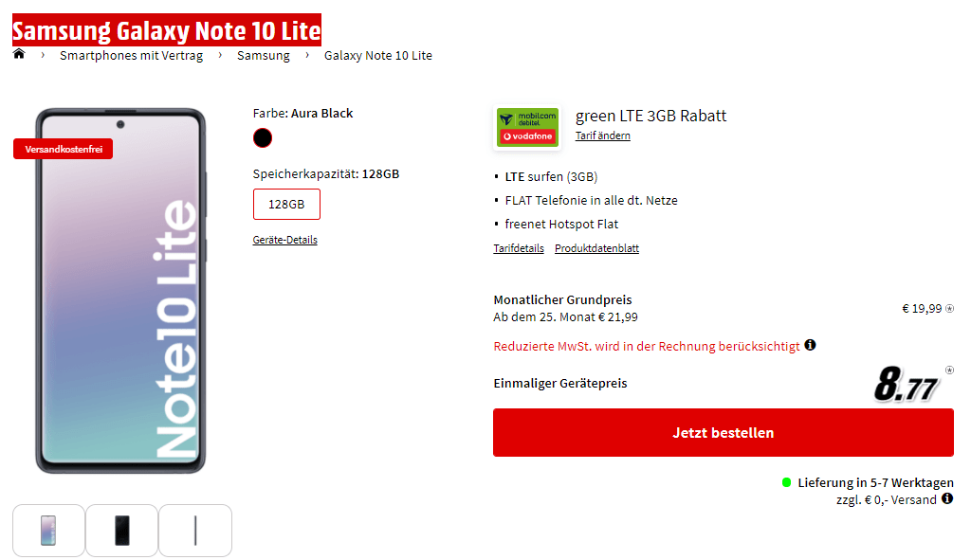Viewport: 971px width, 560px height.
Task: Select the 128GB storage option
Action: 286,205
